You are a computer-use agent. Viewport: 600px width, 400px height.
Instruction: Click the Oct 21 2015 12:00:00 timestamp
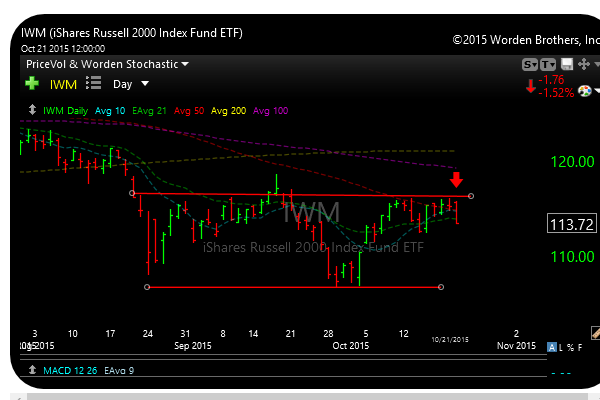(63, 49)
